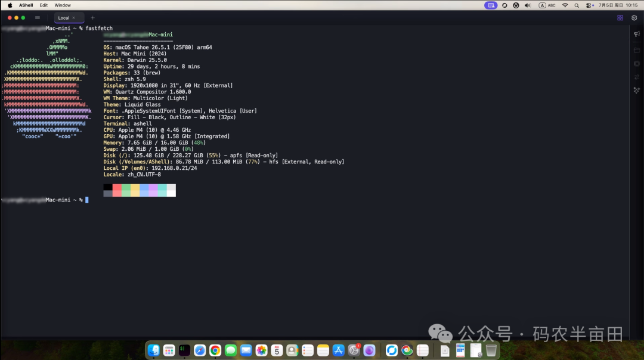Image resolution: width=644 pixels, height=360 pixels.
Task: Click the terminal prompt cursor
Action: click(x=86, y=200)
